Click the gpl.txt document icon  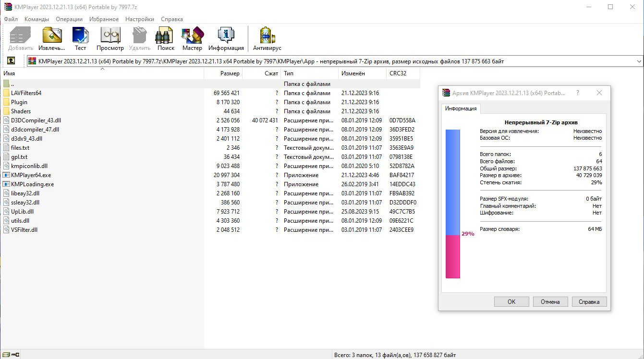(x=7, y=157)
